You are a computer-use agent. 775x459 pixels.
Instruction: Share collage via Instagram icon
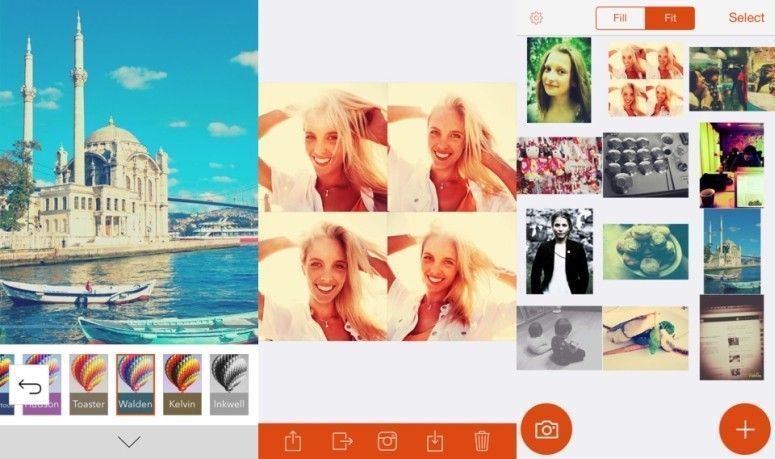[387, 441]
